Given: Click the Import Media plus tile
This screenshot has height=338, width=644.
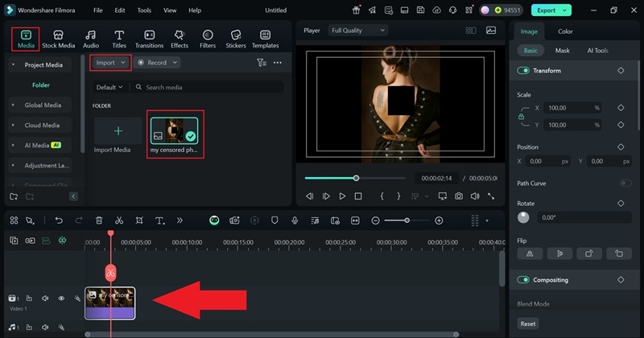Looking at the screenshot, I should [x=118, y=131].
